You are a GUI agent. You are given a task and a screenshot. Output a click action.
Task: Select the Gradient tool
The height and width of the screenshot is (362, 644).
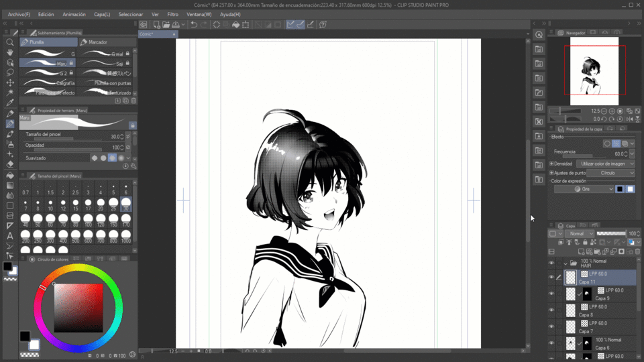point(10,186)
